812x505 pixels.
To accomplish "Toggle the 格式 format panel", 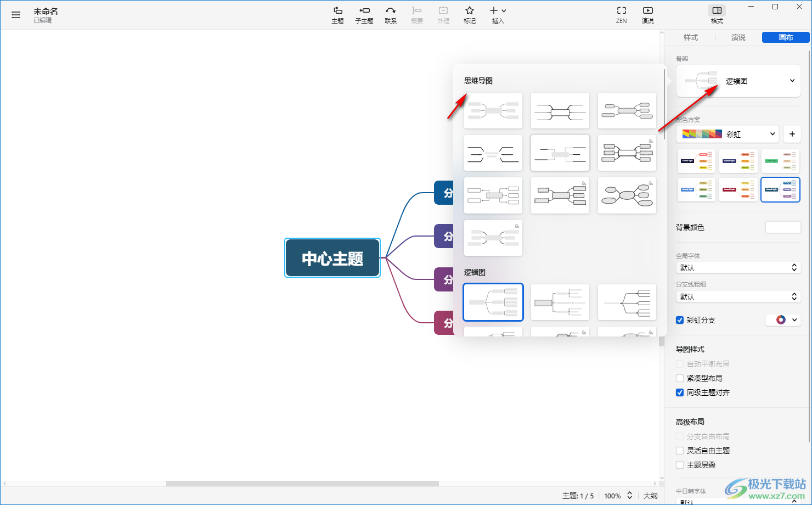I will [x=717, y=15].
